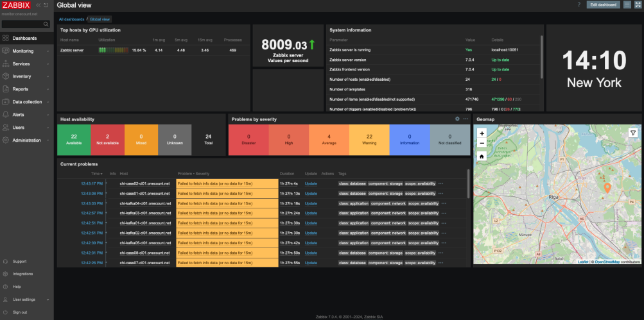Click the 14:10 New York clock widget
The height and width of the screenshot is (320, 644).
click(594, 68)
